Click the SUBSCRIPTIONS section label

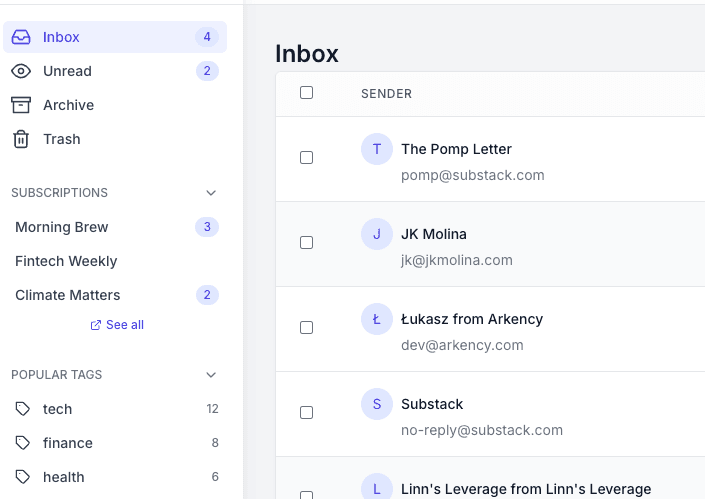tap(59, 193)
